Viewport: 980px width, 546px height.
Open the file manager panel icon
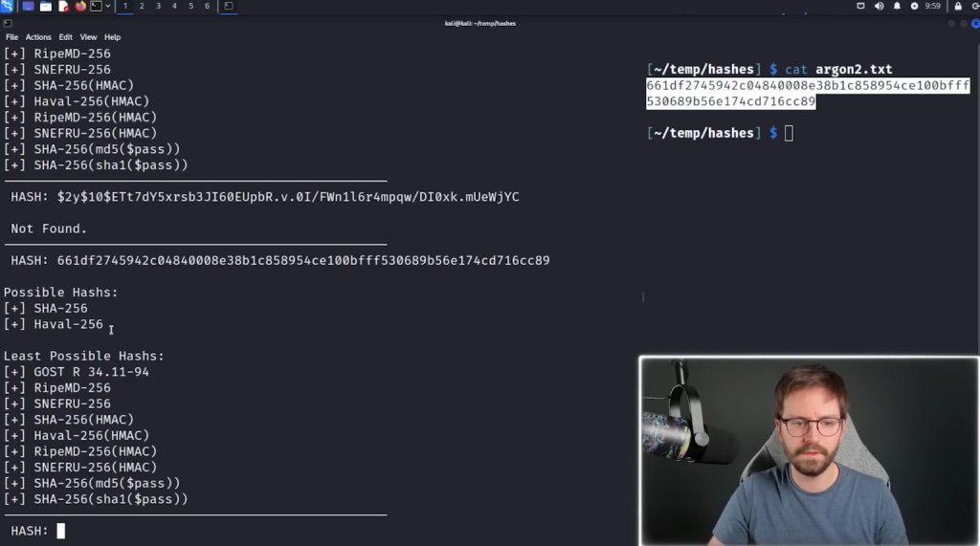[46, 7]
